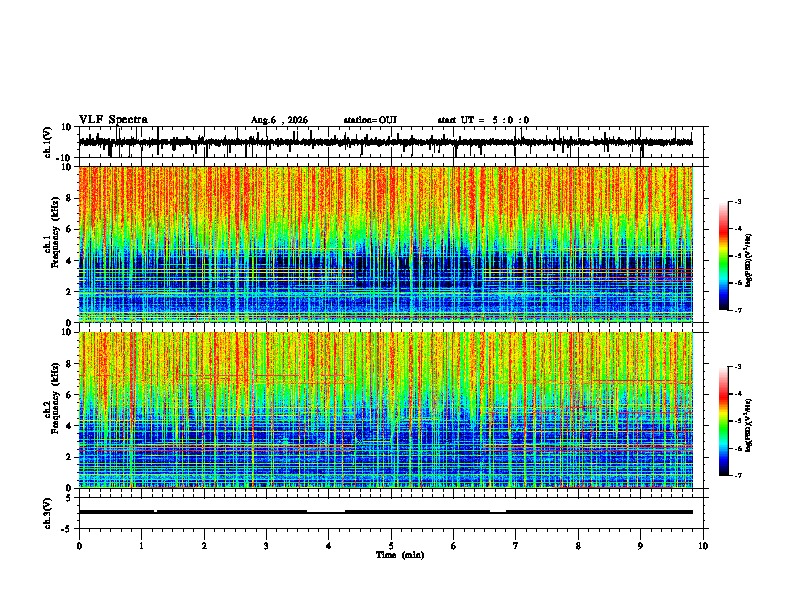Click the "-7" label on ch.2 color bar
This screenshot has width=792, height=612.
coord(738,476)
